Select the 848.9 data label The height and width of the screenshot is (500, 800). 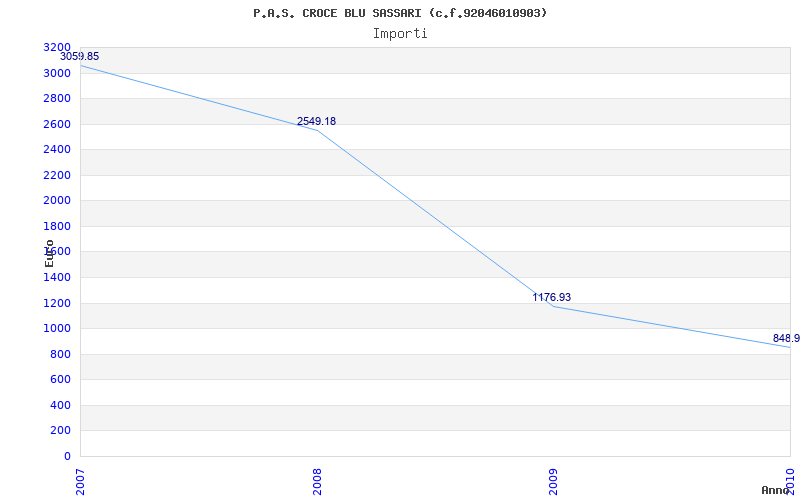(786, 338)
